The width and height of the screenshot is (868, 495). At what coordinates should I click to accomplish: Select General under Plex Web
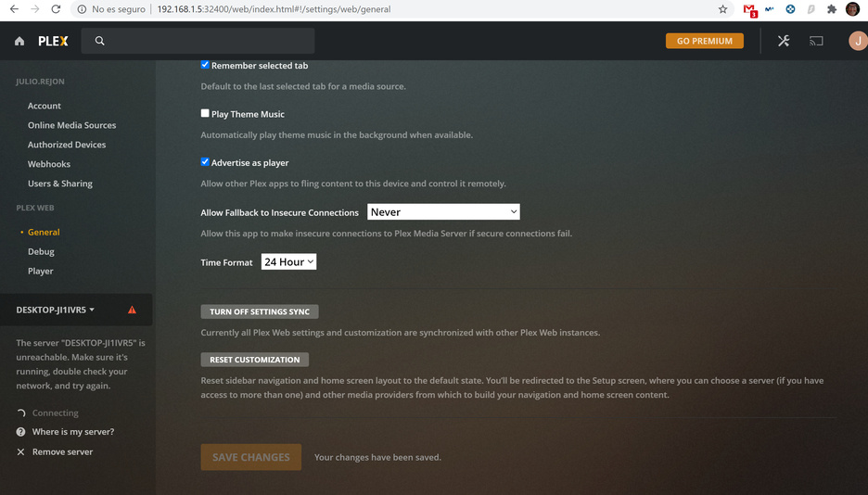coord(44,232)
